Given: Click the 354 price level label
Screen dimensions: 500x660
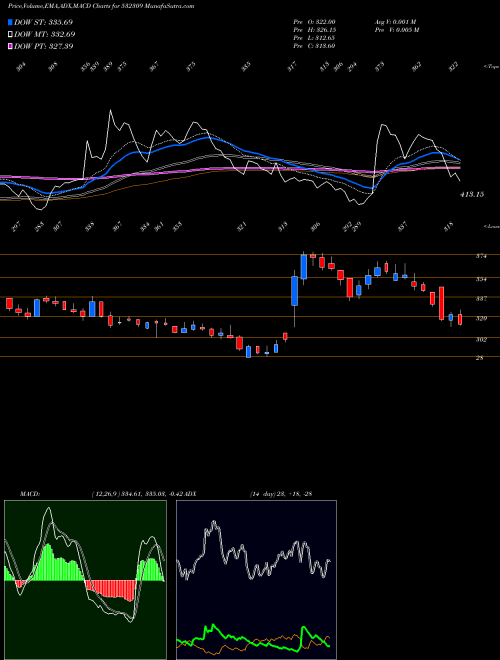Looking at the screenshot, I should click(x=481, y=279).
